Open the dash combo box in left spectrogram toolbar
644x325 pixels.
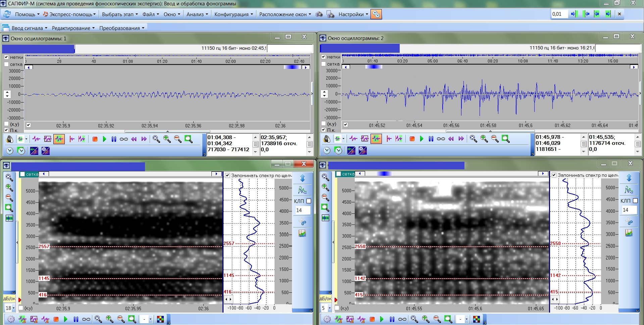coord(146,319)
